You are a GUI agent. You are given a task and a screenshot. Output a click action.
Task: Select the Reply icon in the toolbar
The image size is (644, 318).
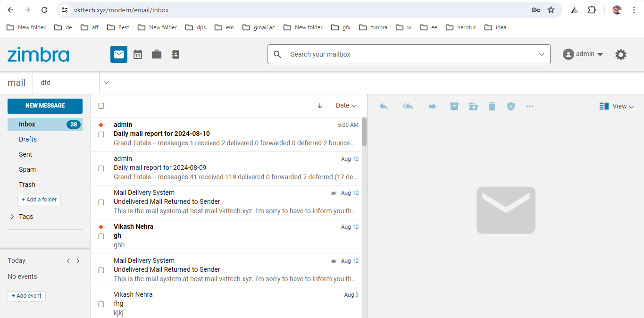click(383, 106)
